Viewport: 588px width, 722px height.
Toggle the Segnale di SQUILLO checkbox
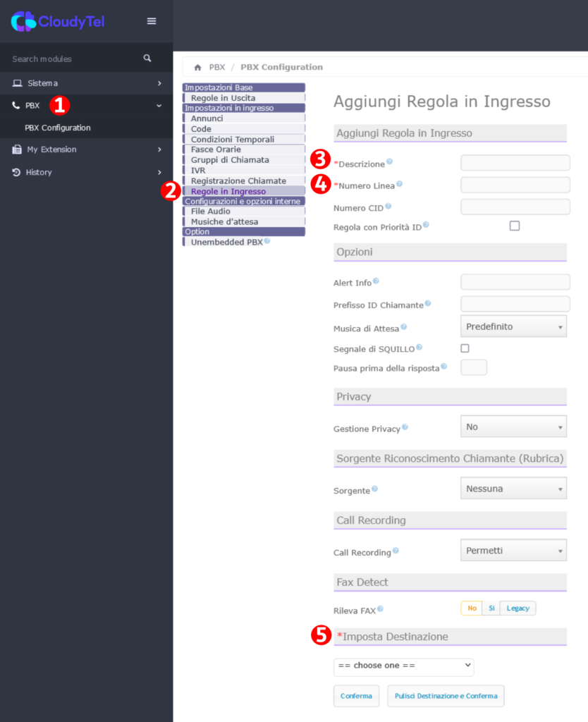tap(465, 348)
